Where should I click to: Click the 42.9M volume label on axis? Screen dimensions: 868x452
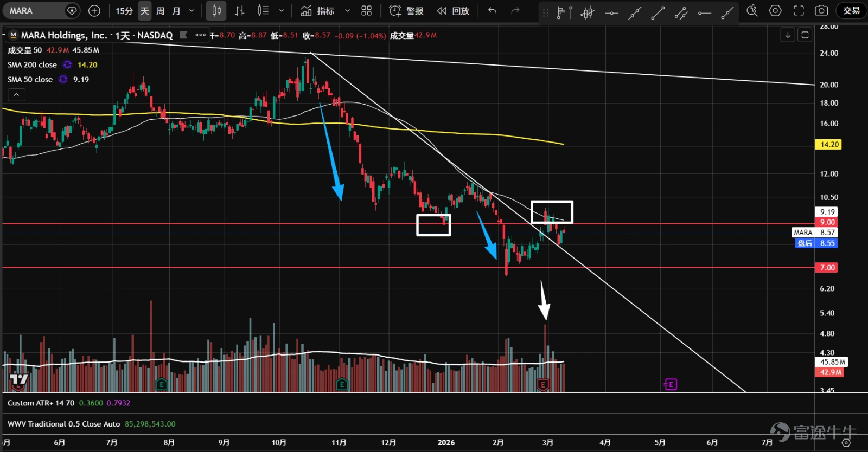pyautogui.click(x=829, y=372)
